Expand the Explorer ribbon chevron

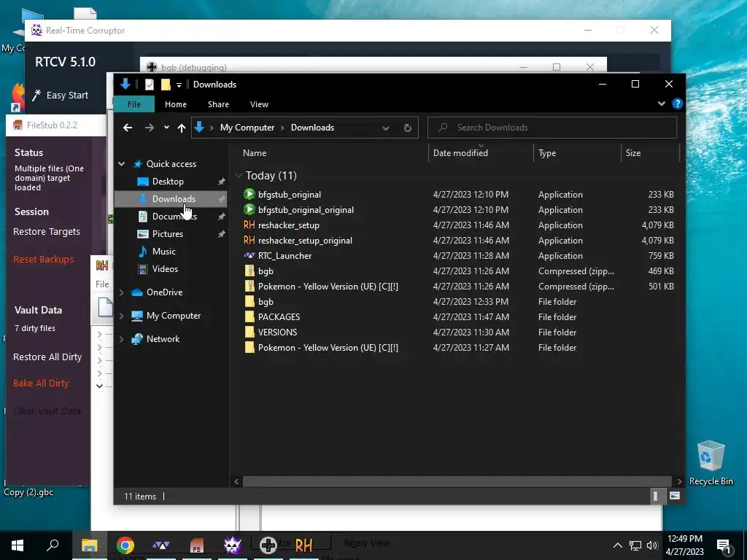click(x=662, y=104)
